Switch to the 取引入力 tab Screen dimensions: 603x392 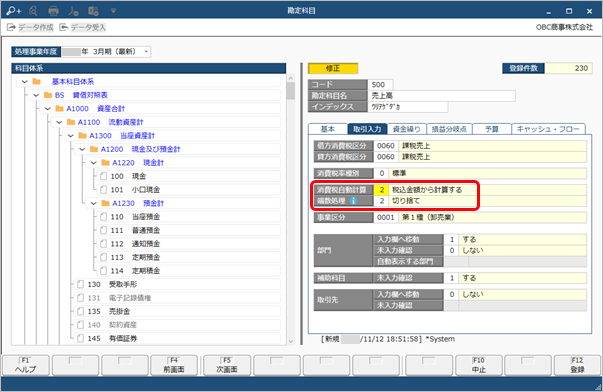click(367, 129)
